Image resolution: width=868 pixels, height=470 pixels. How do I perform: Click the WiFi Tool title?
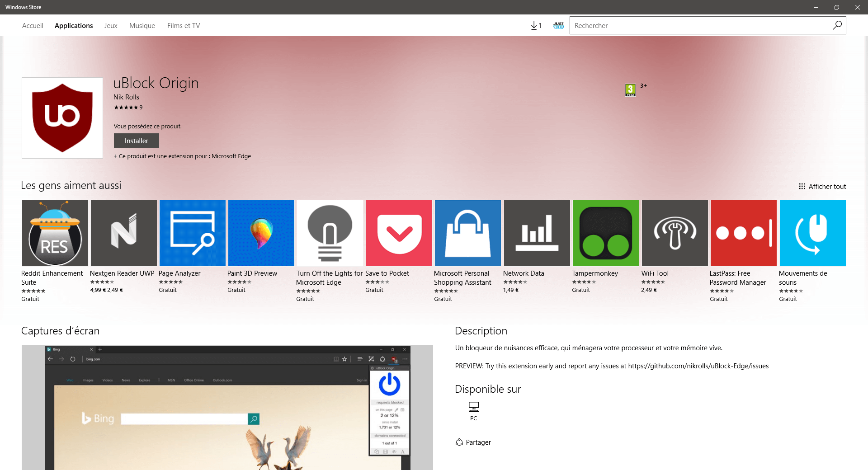click(x=655, y=273)
